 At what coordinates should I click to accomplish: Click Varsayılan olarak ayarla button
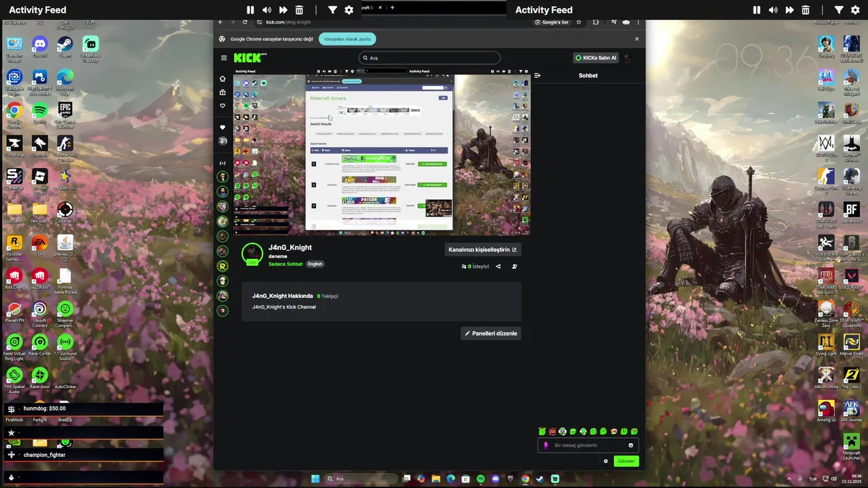pos(347,39)
